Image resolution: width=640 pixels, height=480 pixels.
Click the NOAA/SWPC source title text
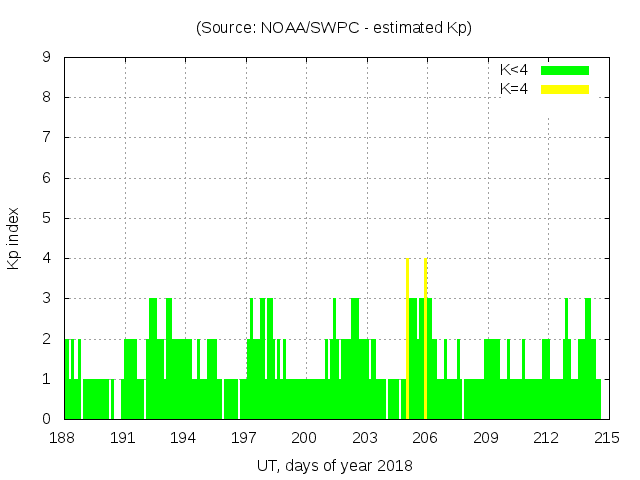point(333,28)
